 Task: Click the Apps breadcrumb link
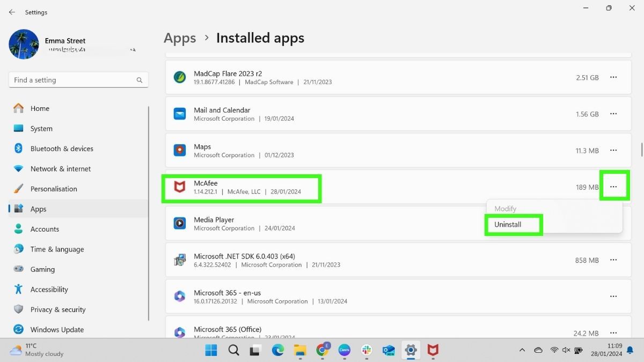point(180,38)
